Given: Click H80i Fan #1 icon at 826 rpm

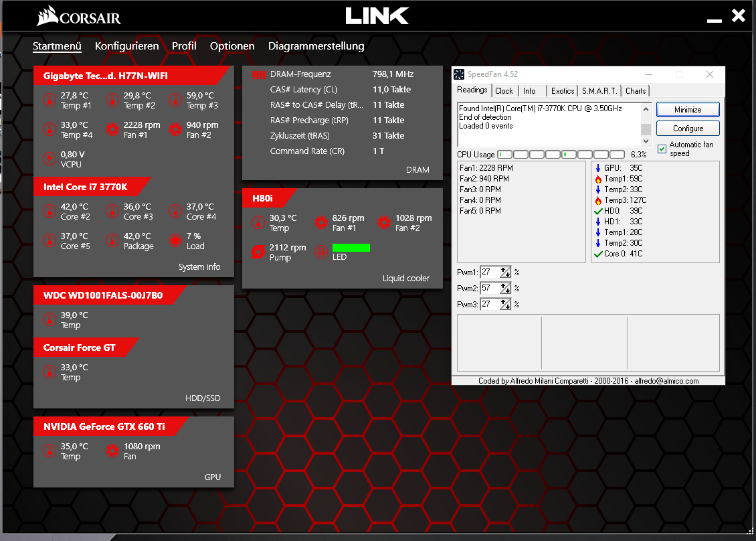Looking at the screenshot, I should (321, 223).
